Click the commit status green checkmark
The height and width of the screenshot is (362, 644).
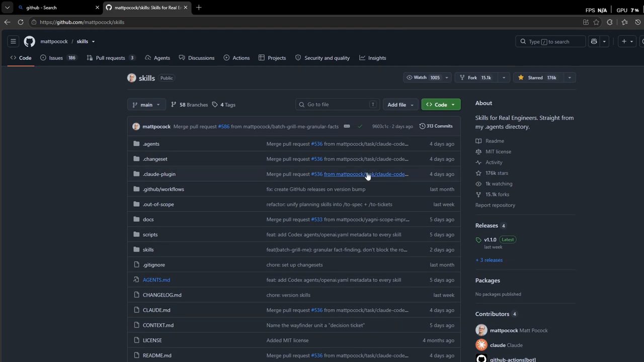click(360, 126)
